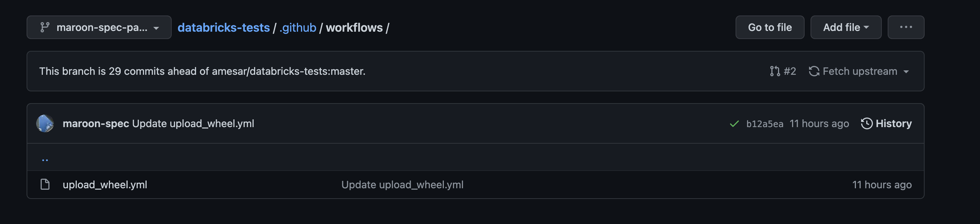Navigate to databricks-tests breadcrumb link

tap(223, 28)
